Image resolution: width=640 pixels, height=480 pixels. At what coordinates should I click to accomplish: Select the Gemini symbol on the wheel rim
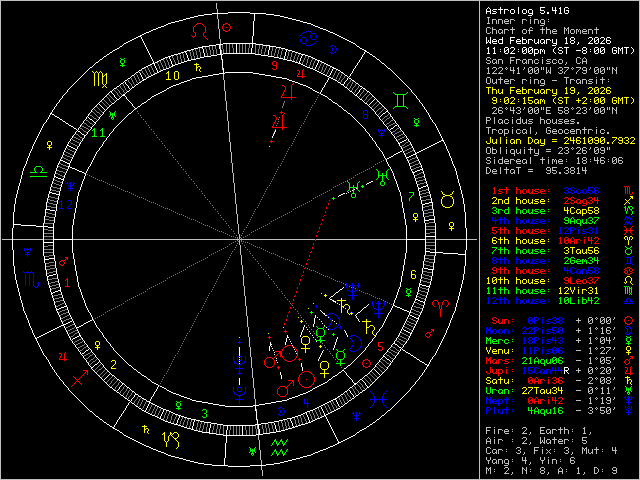point(400,100)
